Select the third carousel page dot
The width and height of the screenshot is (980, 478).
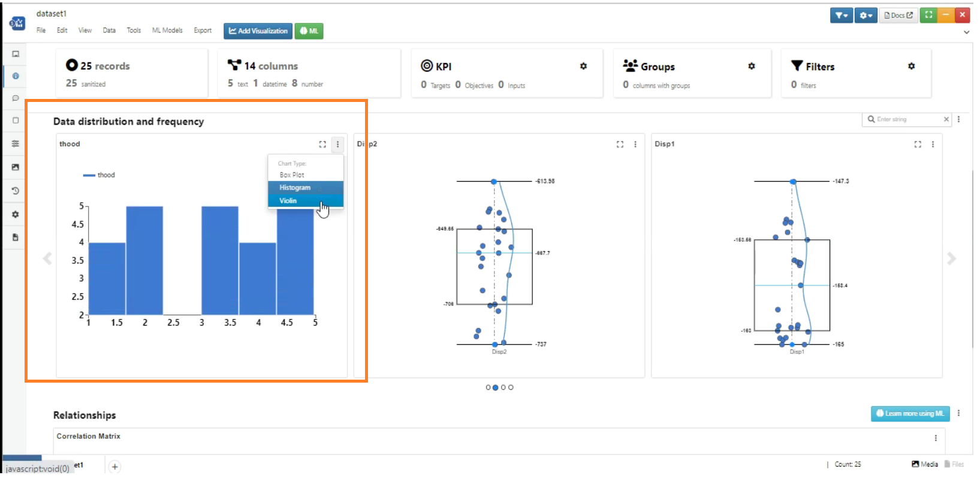coord(503,387)
